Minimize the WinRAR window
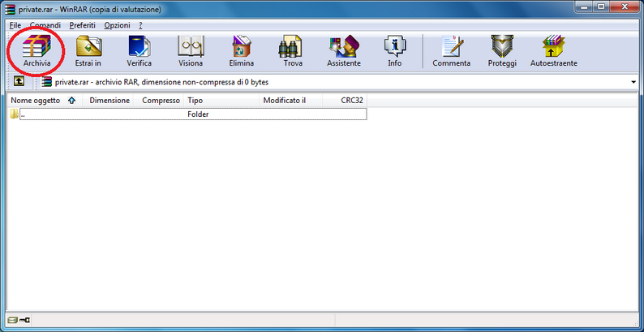This screenshot has width=644, height=332. point(585,7)
